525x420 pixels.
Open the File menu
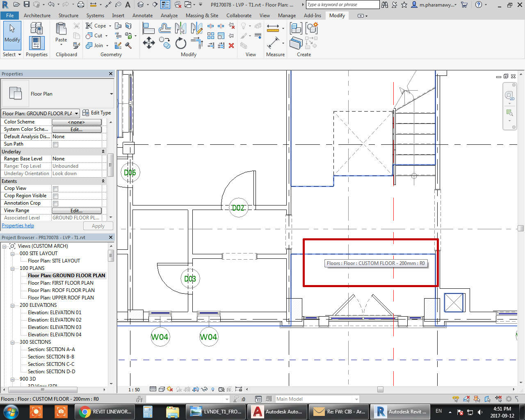pyautogui.click(x=10, y=16)
